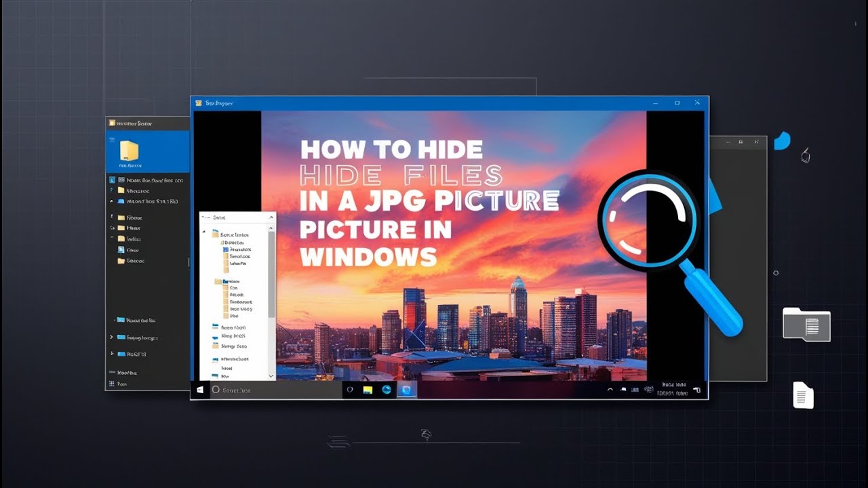Launch File Explorer from the taskbar

point(368,390)
